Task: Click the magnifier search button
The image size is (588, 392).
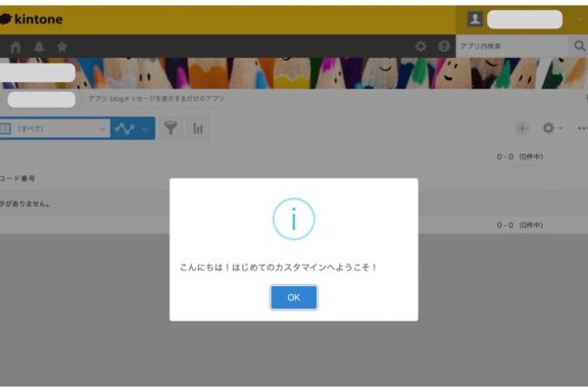Action: pos(577,46)
